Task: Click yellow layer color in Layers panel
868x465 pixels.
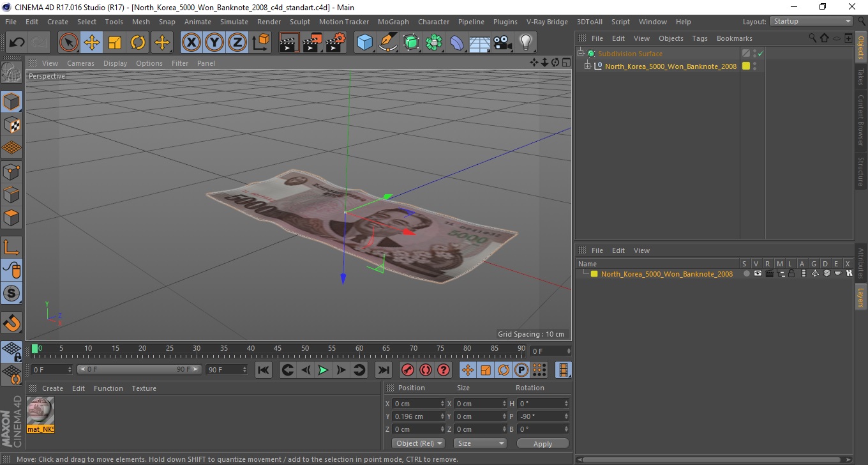Action: [594, 274]
